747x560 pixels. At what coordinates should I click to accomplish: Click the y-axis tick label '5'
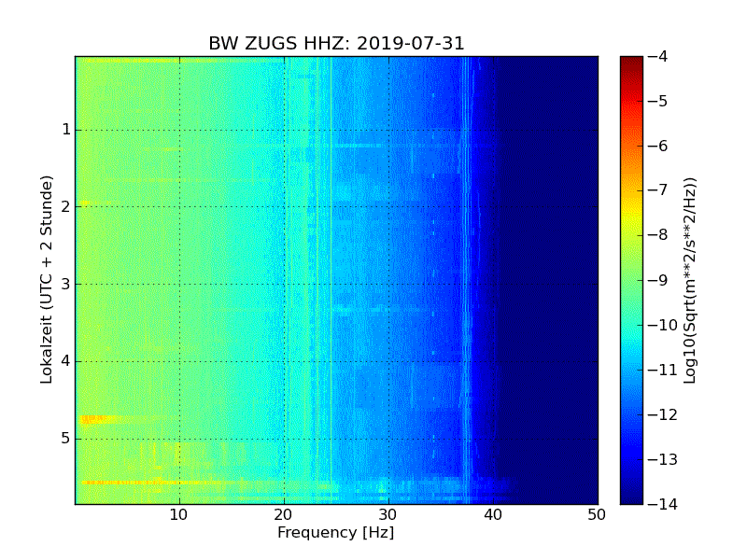66,438
